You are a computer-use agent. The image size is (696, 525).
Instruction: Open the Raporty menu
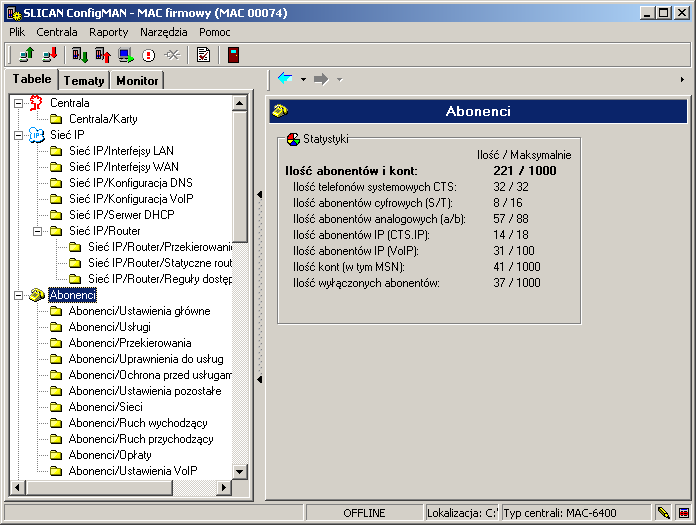[x=109, y=32]
